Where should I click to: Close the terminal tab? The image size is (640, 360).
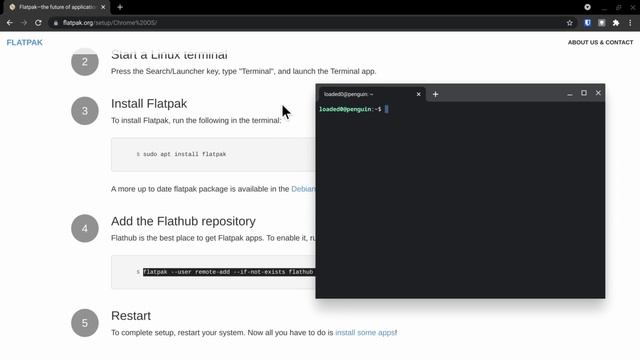(418, 94)
